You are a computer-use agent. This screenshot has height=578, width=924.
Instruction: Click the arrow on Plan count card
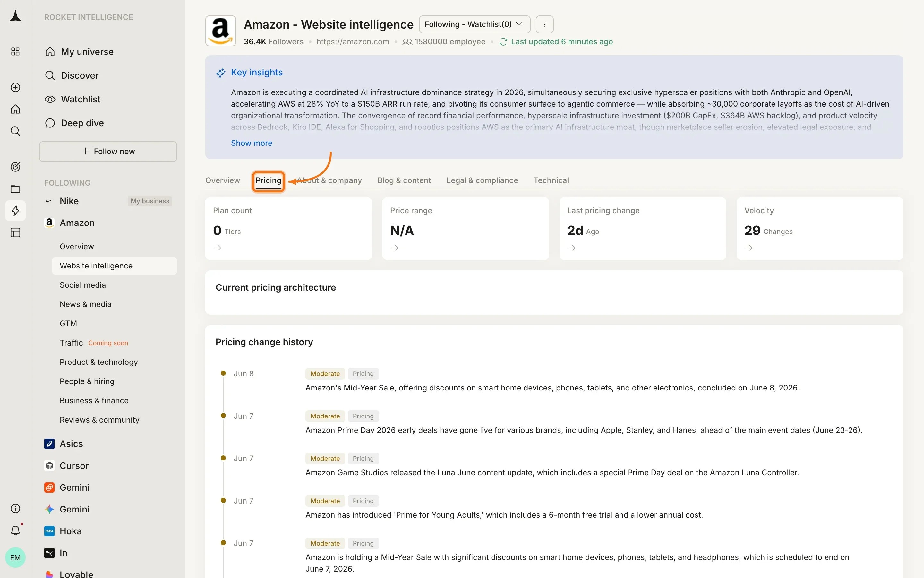(x=218, y=248)
